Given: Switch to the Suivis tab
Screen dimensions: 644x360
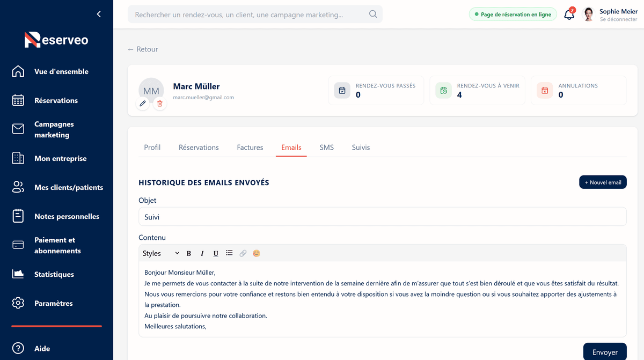Looking at the screenshot, I should [361, 147].
